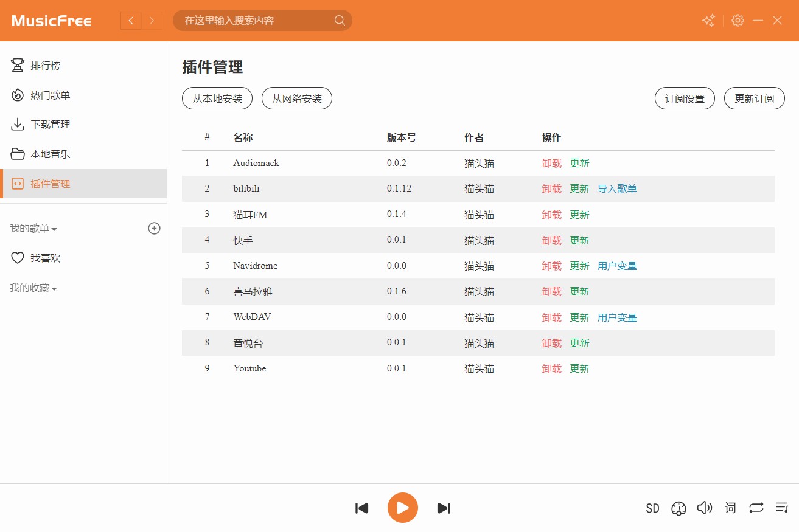Open 排行榜 in the sidebar
This screenshot has height=532, width=799.
pyautogui.click(x=46, y=66)
